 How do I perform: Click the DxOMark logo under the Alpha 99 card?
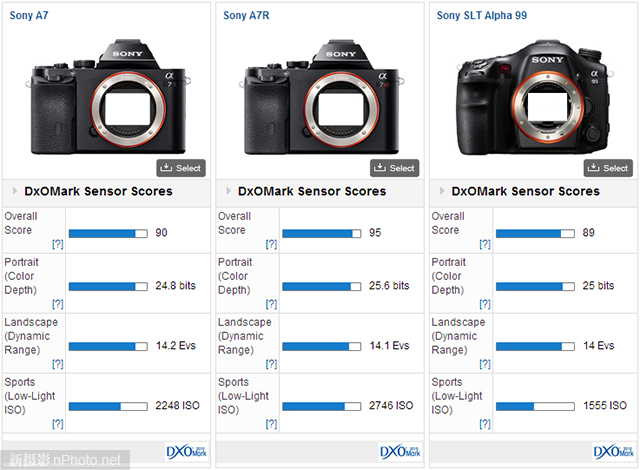click(x=614, y=452)
